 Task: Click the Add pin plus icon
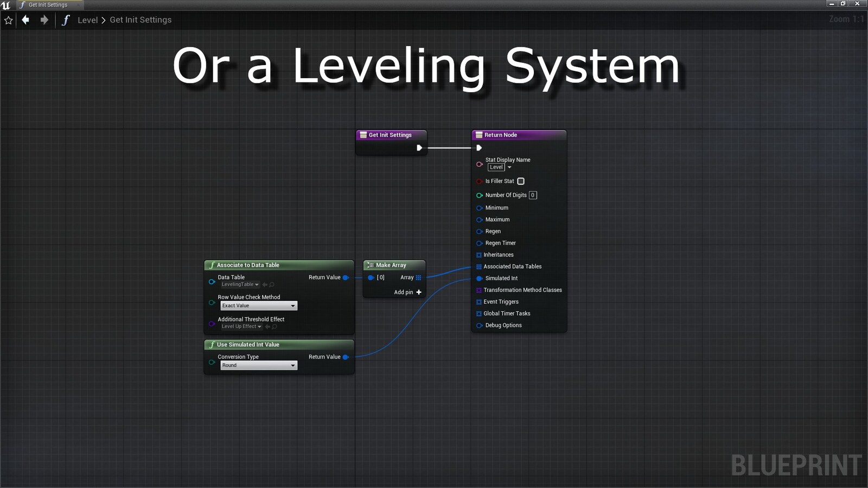pos(419,292)
